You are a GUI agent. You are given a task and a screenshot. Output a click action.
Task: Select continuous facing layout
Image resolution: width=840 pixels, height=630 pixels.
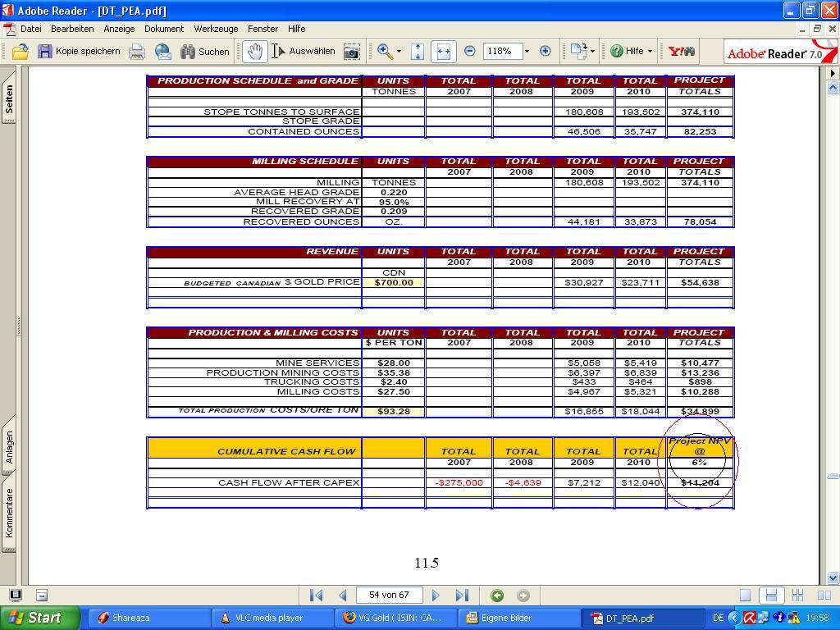pos(797,596)
